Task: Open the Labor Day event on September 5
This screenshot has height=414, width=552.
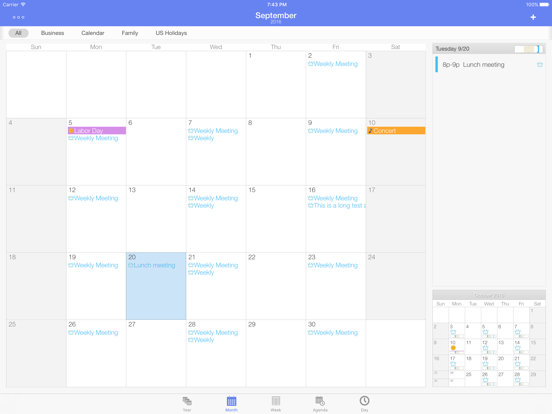Action: 97,131
